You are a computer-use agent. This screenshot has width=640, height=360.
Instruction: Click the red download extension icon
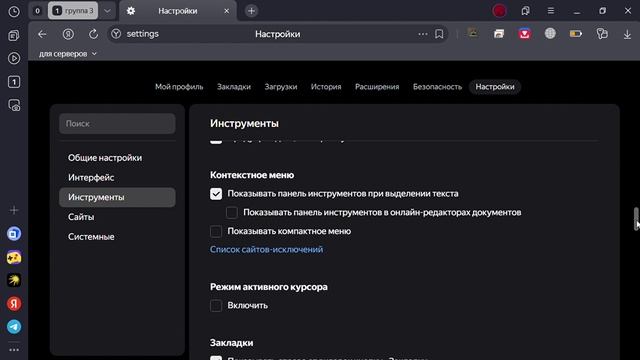click(524, 34)
